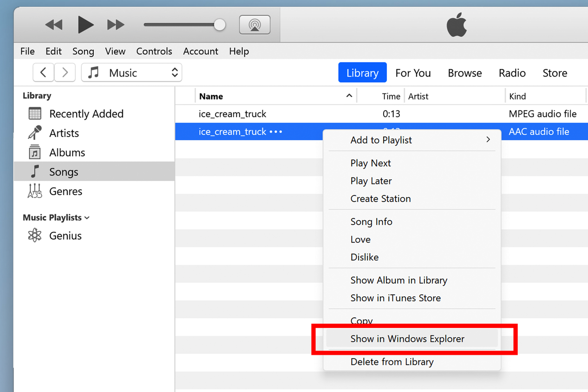The width and height of the screenshot is (588, 392).
Task: Click the Apple logo in the display
Action: coord(457,24)
